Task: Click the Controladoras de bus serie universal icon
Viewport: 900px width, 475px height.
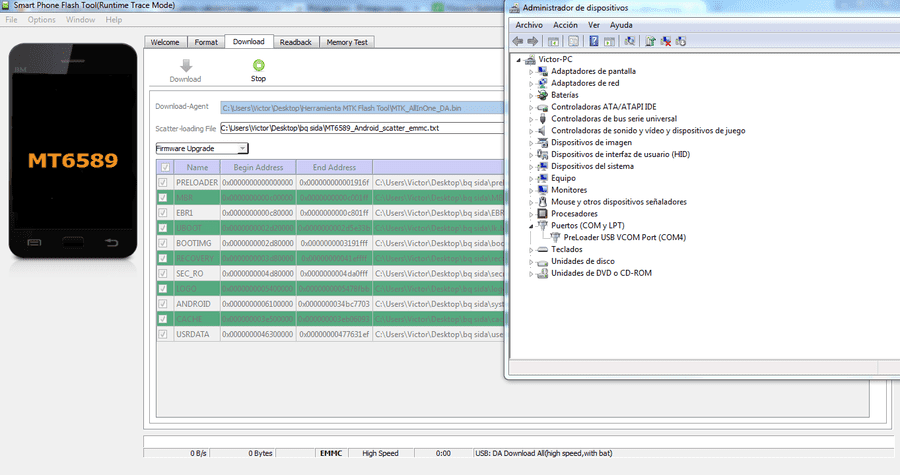Action: 542,119
